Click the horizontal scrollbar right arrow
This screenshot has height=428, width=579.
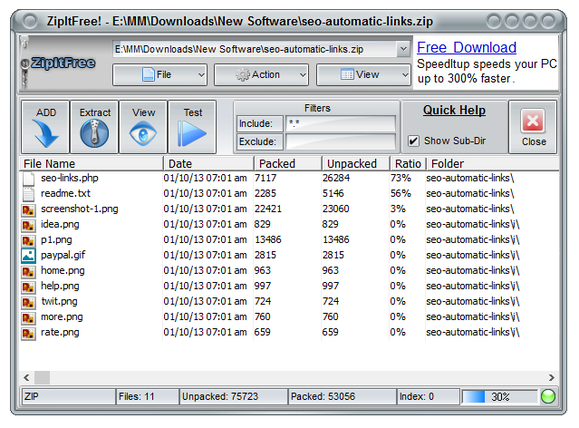point(551,377)
